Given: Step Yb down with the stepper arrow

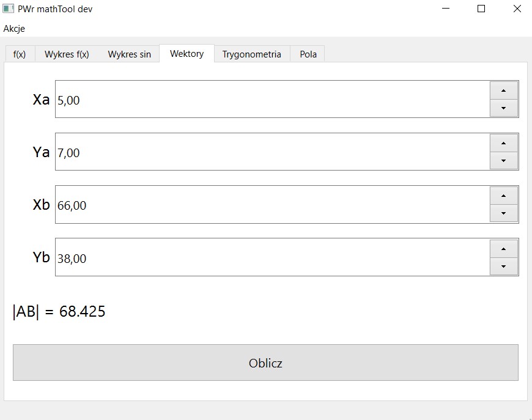Looking at the screenshot, I should pos(503,267).
